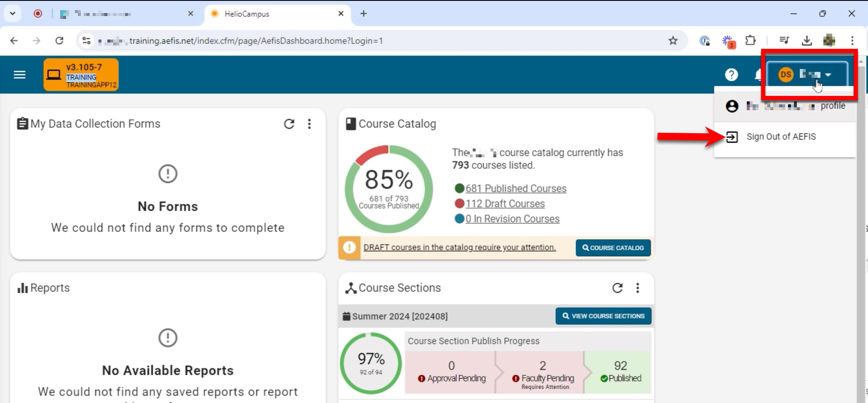Open the user profile menu item
The height and width of the screenshot is (403, 868).
pos(785,106)
